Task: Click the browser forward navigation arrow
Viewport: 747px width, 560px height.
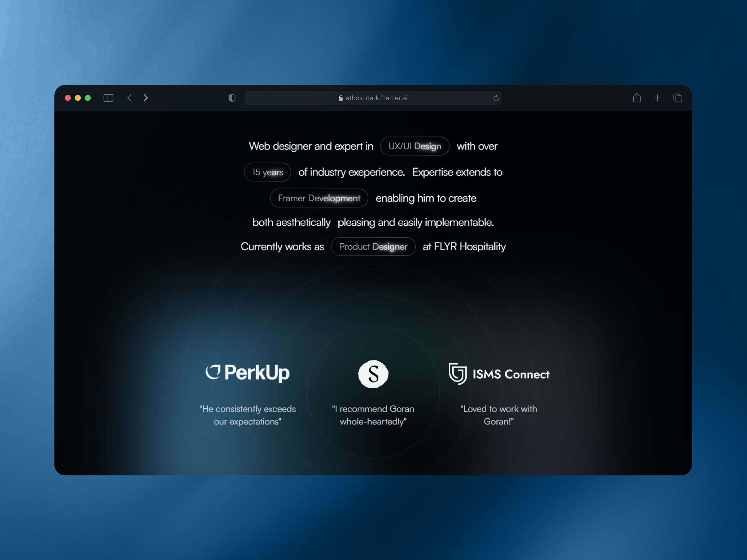Action: tap(145, 98)
